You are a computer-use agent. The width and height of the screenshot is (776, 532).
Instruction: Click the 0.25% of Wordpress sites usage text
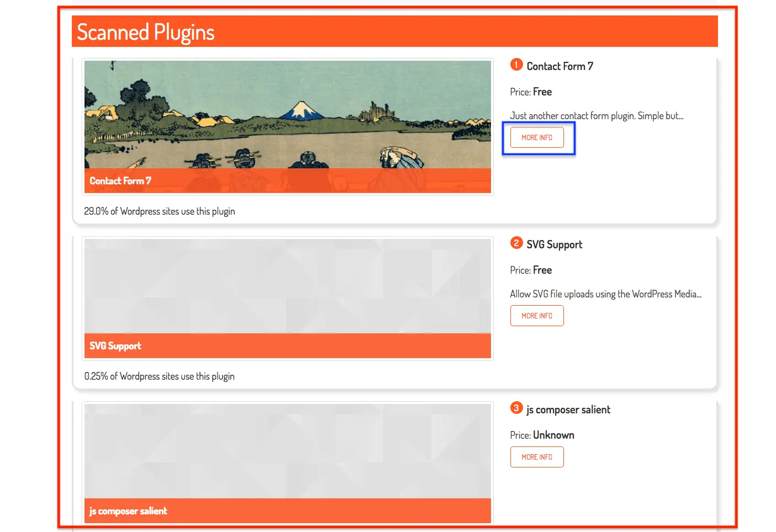click(160, 376)
